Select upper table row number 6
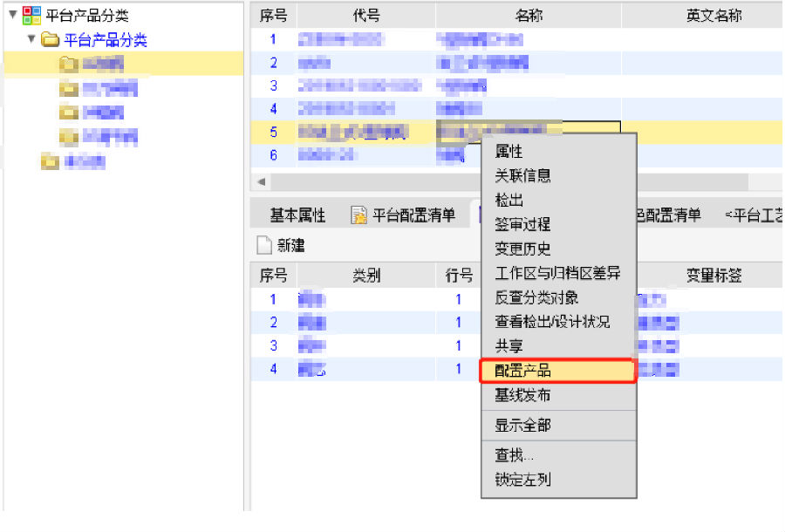Image resolution: width=785 pixels, height=532 pixels. (x=273, y=155)
